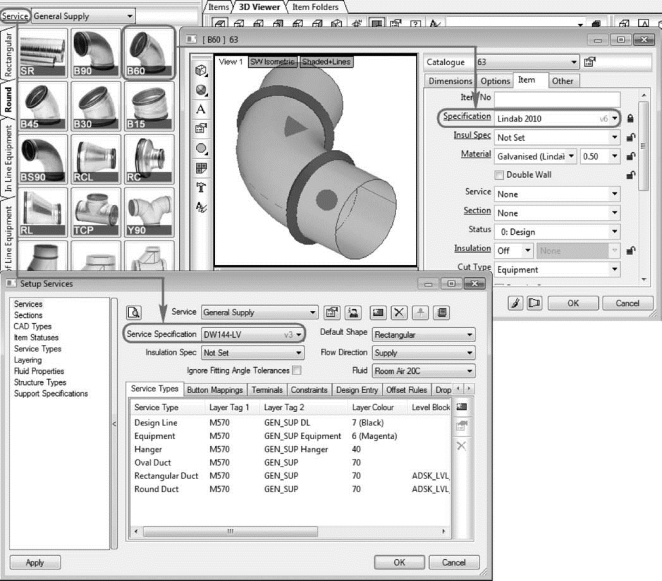
Task: Click Apply in Setup Services
Action: (35, 562)
